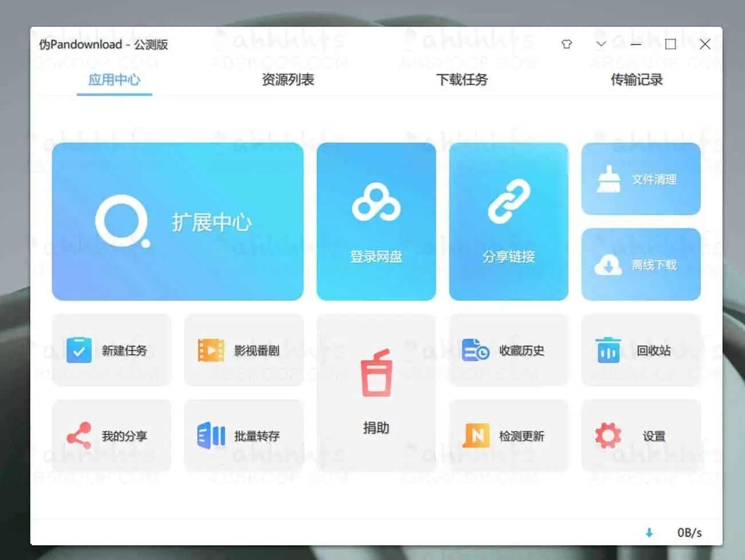Open 批量转存 batch transfer tool
This screenshot has height=560, width=745.
tap(244, 436)
